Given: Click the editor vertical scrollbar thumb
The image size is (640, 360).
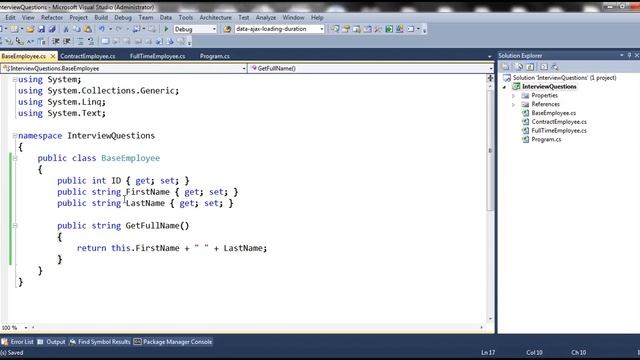Looking at the screenshot, I should [490, 151].
